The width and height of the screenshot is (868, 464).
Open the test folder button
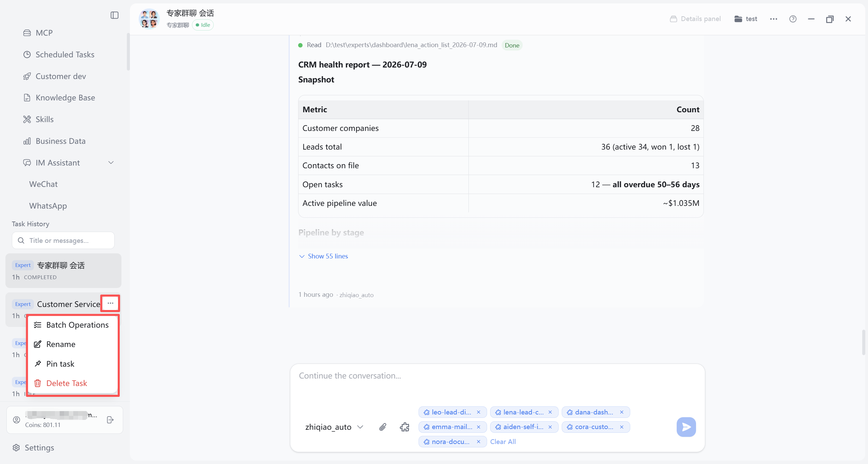click(746, 19)
